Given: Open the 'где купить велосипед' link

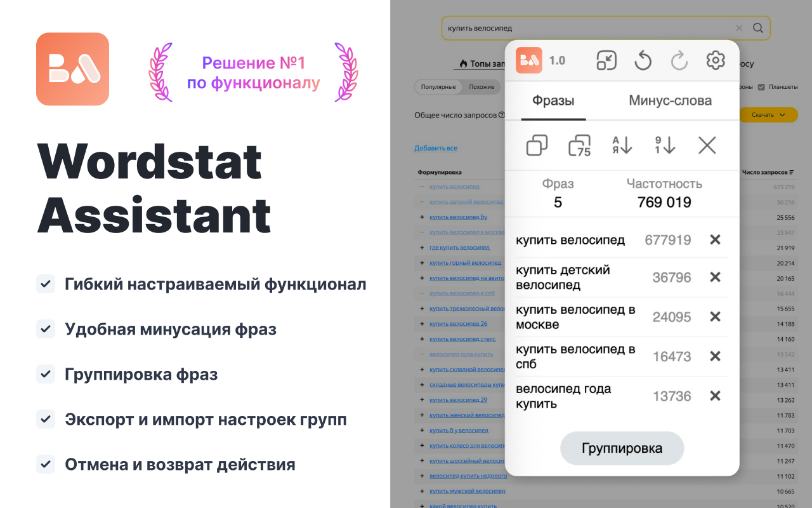Looking at the screenshot, I should (x=459, y=247).
